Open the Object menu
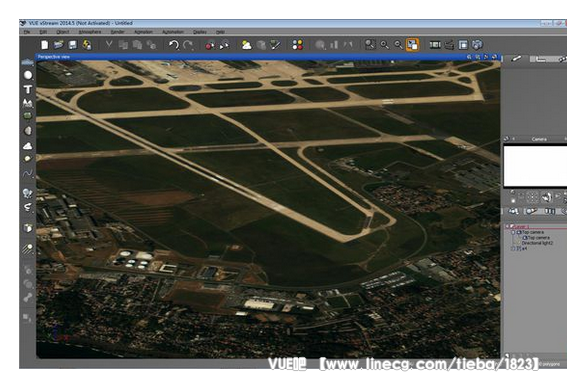Viewport: 567px width, 381px height. pyautogui.click(x=63, y=32)
